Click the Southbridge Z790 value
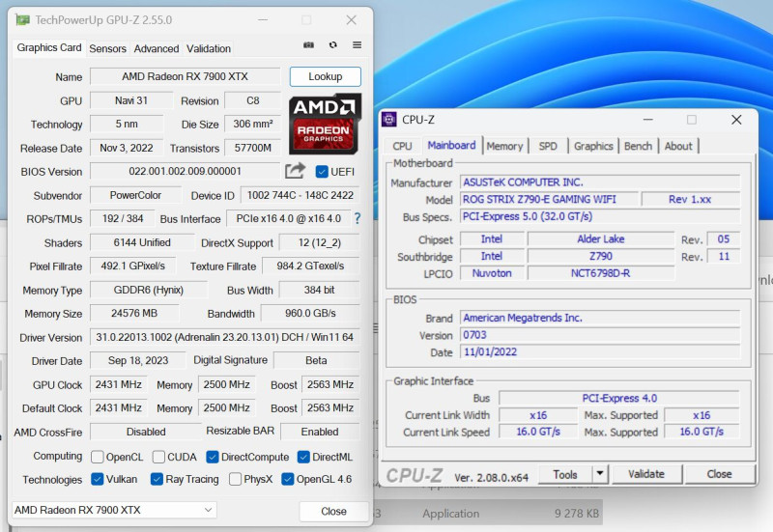 tap(600, 256)
